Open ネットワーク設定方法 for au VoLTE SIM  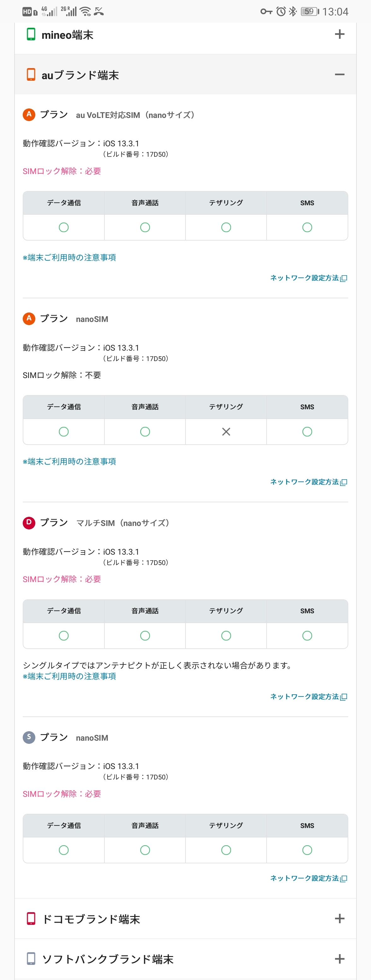(x=308, y=278)
